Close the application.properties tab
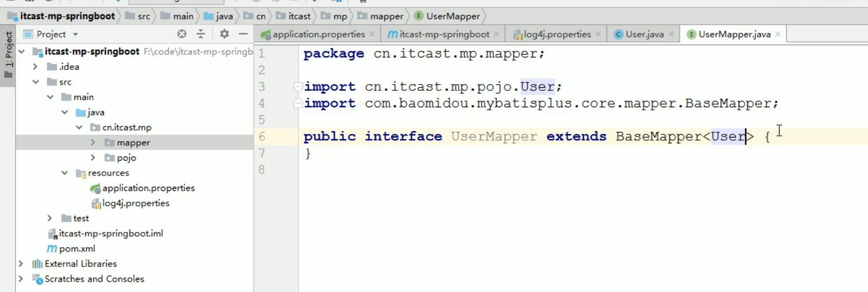Screen dimensions: 868x292 pyautogui.click(x=372, y=34)
